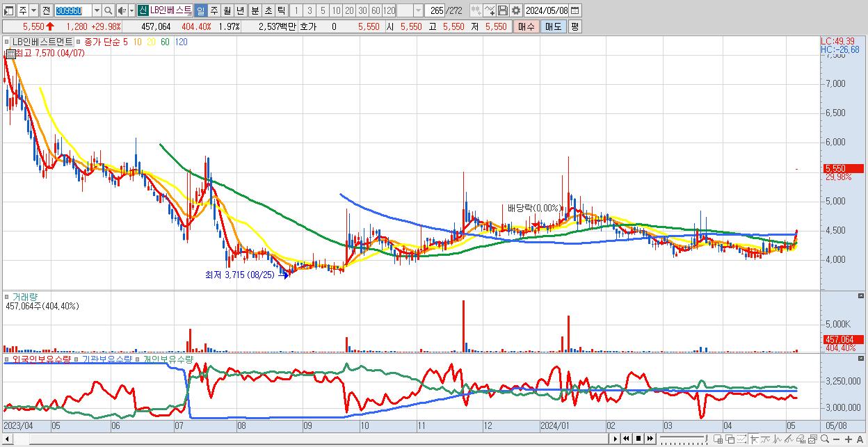The height and width of the screenshot is (447, 868).
Task: Expand the stock code dropdown arrow
Action: click(96, 10)
